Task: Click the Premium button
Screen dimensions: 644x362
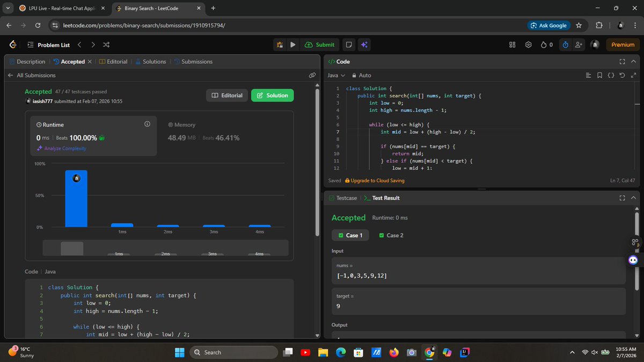Action: point(623,45)
